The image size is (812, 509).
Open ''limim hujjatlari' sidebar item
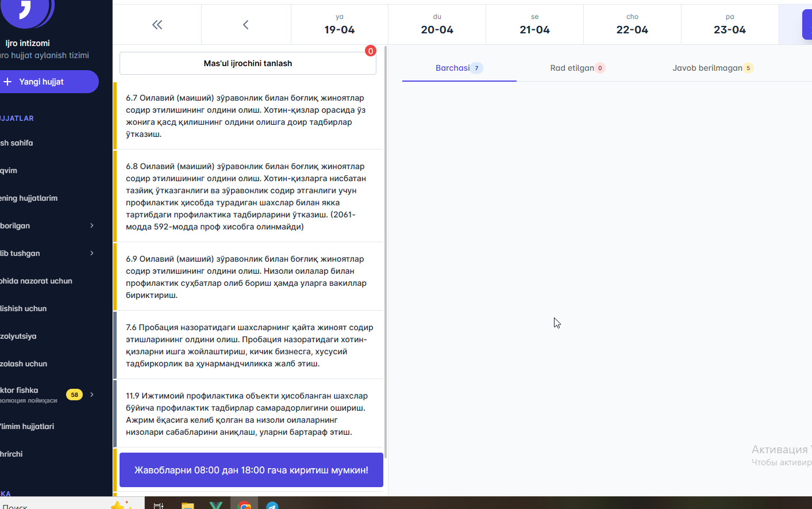[28, 426]
